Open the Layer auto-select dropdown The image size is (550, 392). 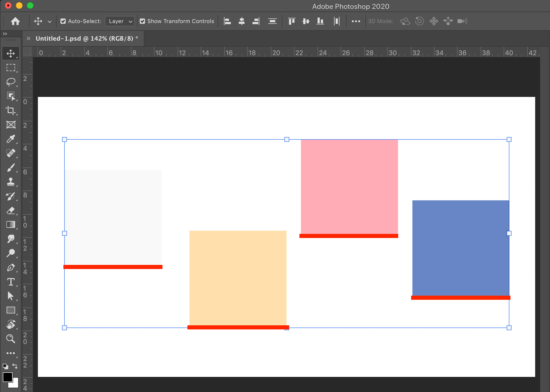(120, 21)
